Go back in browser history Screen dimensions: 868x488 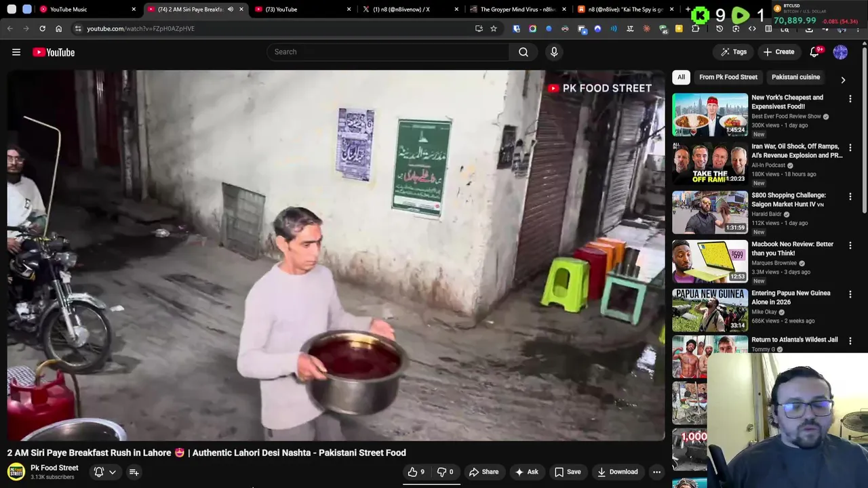pos(10,28)
